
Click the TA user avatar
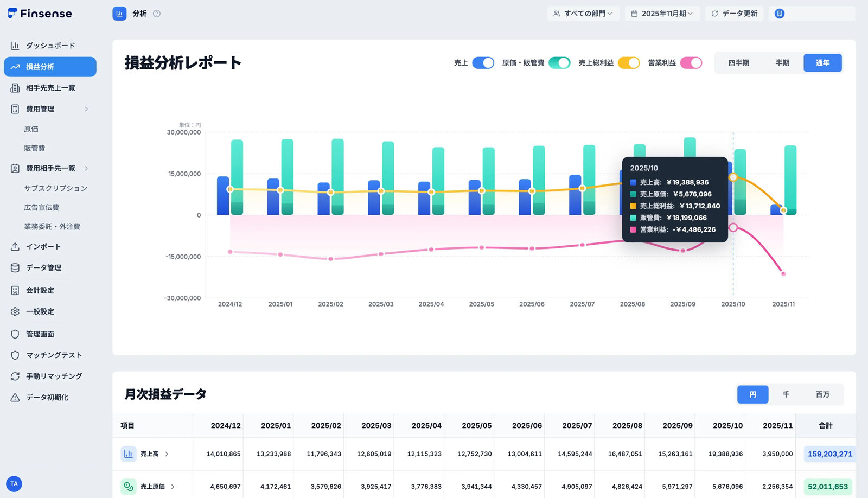click(x=14, y=484)
